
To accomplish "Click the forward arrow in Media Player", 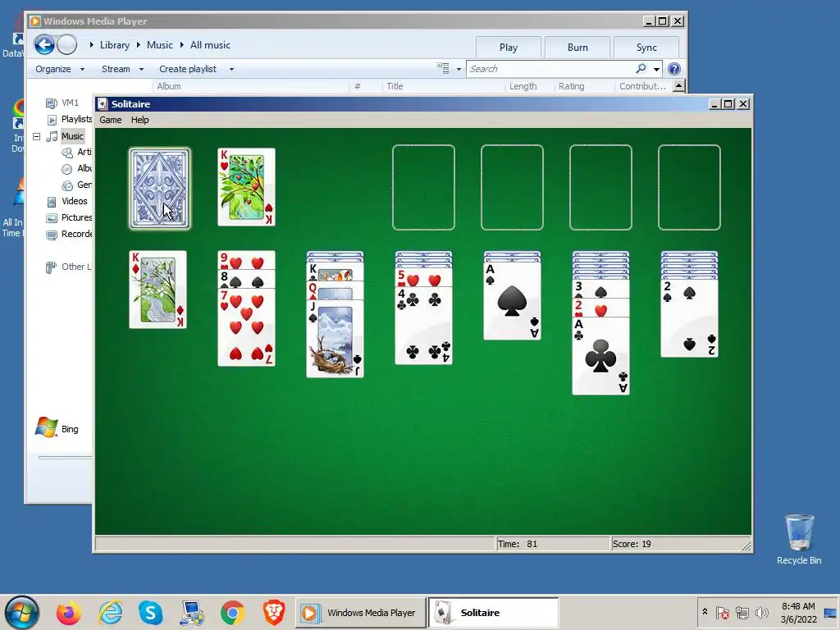I will coord(67,44).
